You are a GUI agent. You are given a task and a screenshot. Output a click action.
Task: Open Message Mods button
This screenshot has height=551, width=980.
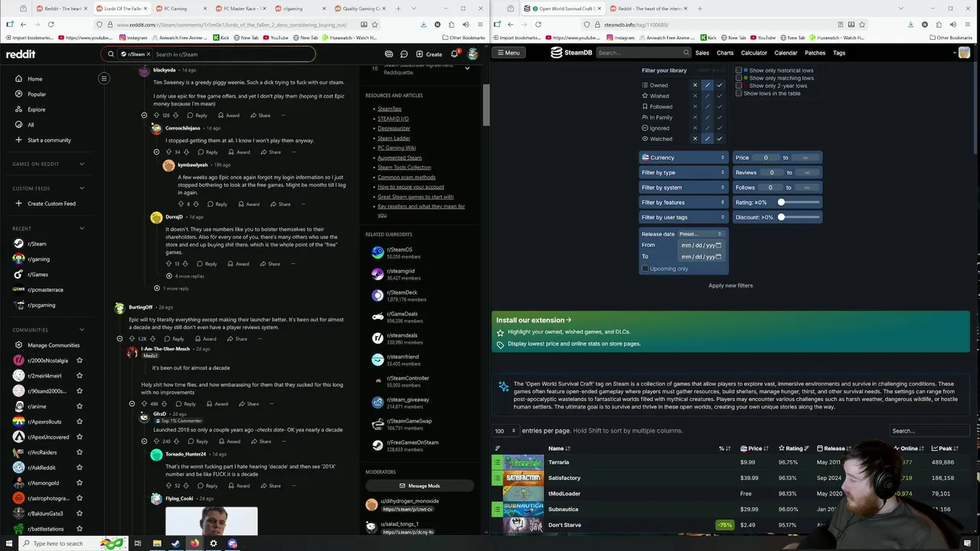pyautogui.click(x=420, y=486)
